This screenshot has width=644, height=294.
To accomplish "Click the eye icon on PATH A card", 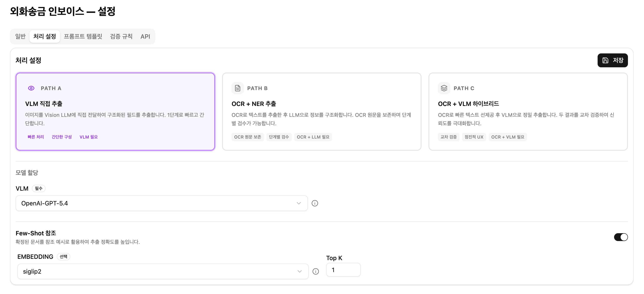I will pyautogui.click(x=31, y=88).
